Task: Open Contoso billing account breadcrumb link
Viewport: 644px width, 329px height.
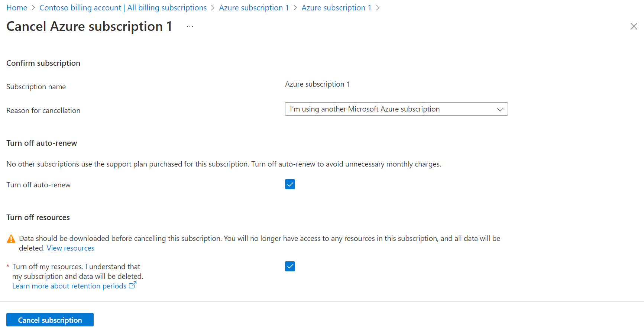Action: (123, 8)
